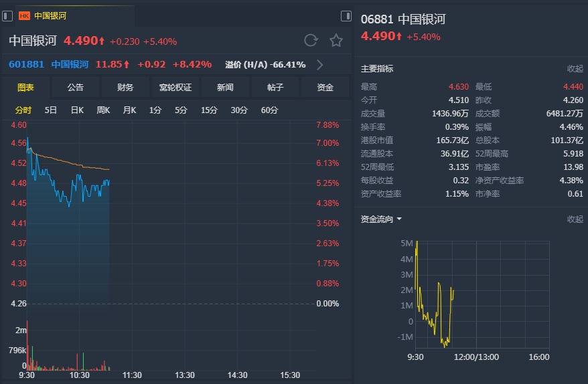
Task: Star 中国银河 as a favorite
Action: (x=336, y=41)
